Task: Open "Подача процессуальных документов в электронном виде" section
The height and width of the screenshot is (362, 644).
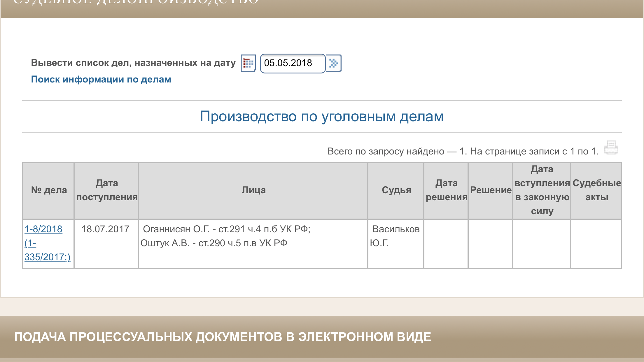Action: point(223,337)
